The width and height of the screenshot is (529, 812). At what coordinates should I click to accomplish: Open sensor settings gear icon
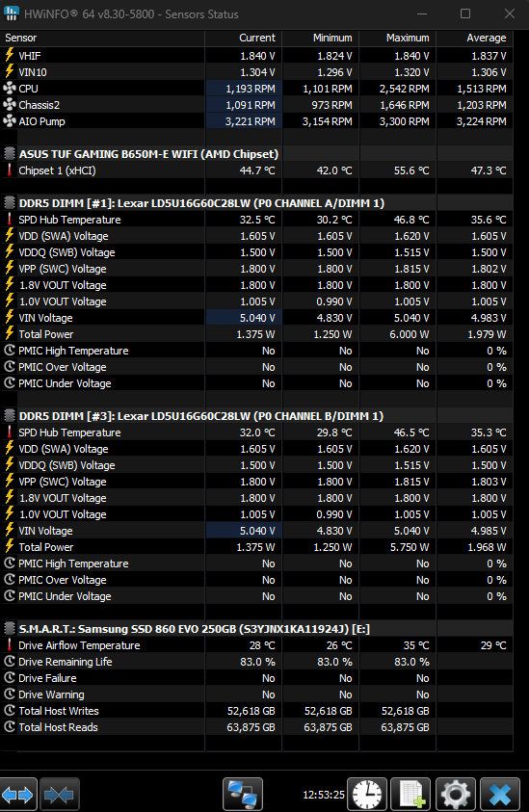point(456,794)
